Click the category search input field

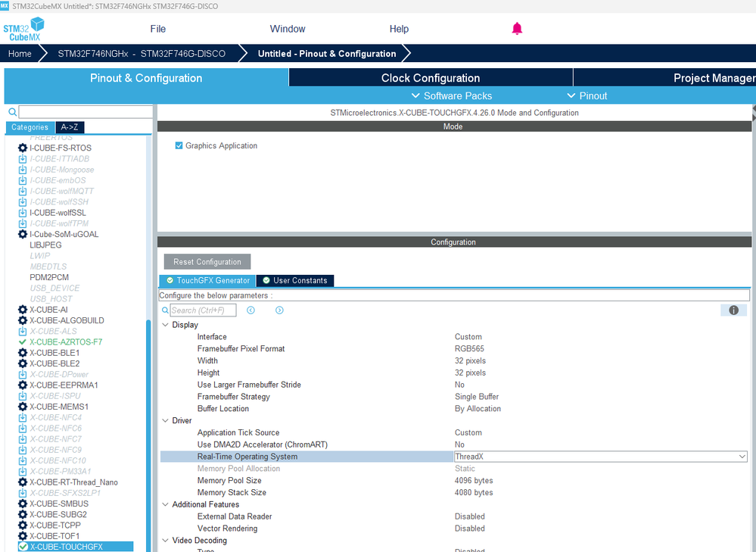tap(86, 112)
